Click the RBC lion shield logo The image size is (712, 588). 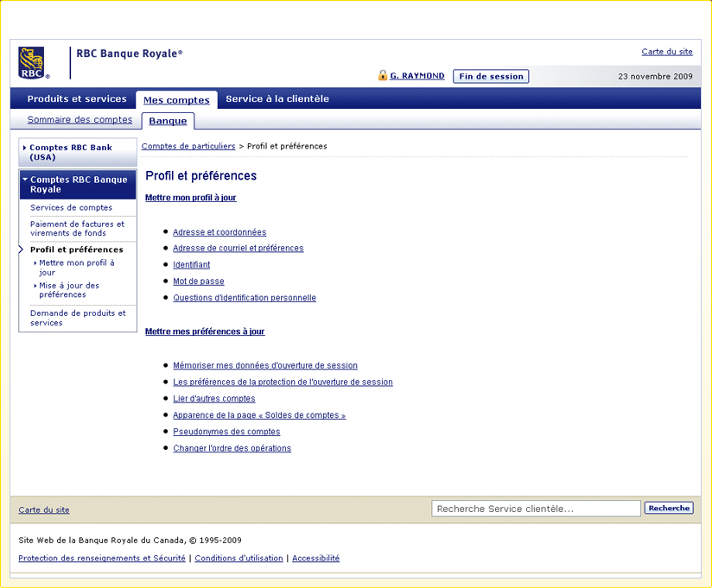click(x=31, y=63)
